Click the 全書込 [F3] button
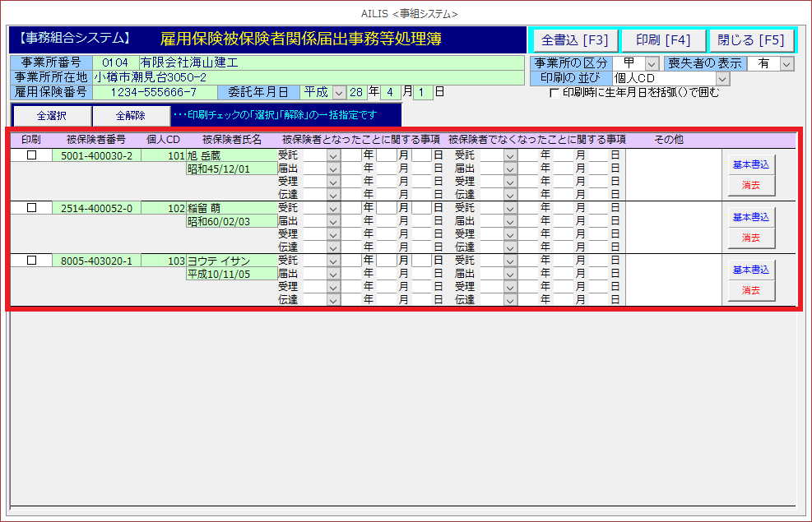Viewport: 812px width, 522px height. click(574, 40)
